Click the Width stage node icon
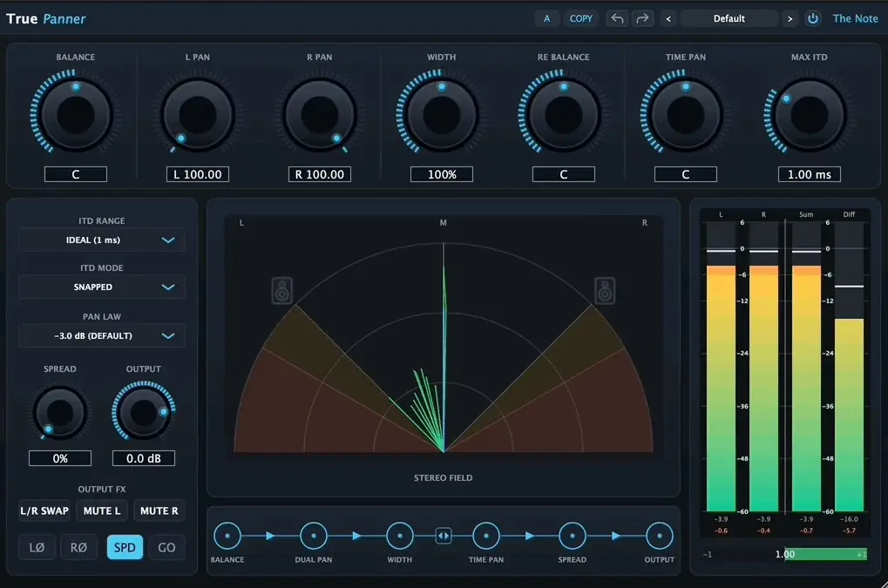The width and height of the screenshot is (888, 588). (400, 536)
